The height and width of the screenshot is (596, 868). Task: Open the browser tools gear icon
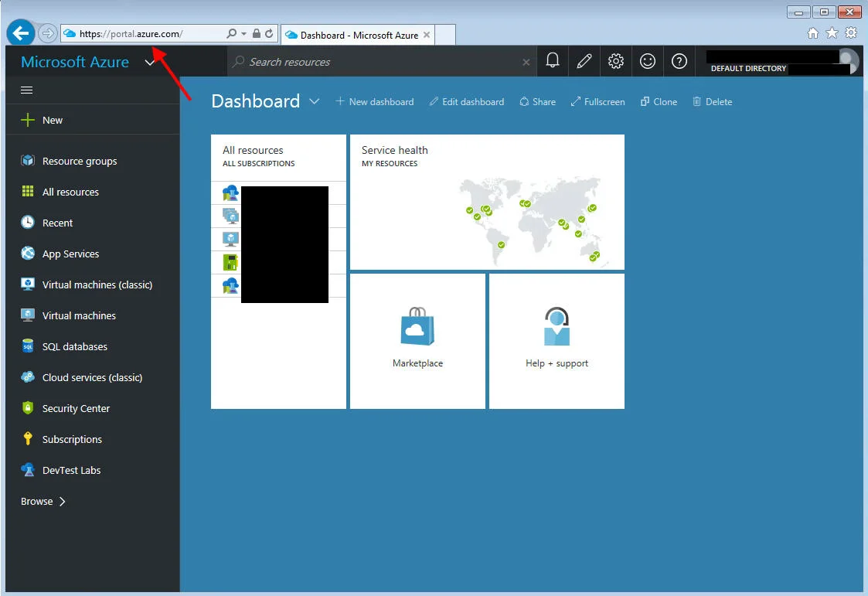[x=851, y=33]
